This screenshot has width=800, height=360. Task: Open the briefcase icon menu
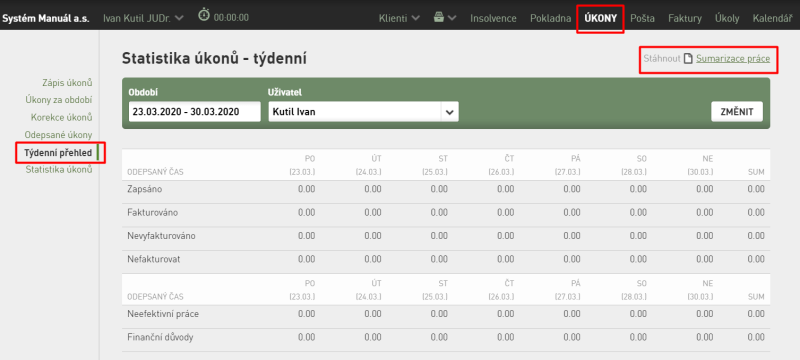(439, 18)
